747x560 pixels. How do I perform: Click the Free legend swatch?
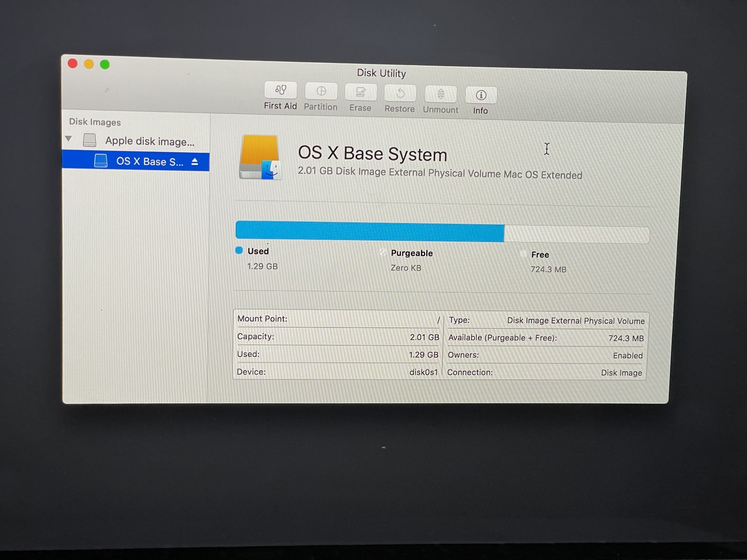523,254
